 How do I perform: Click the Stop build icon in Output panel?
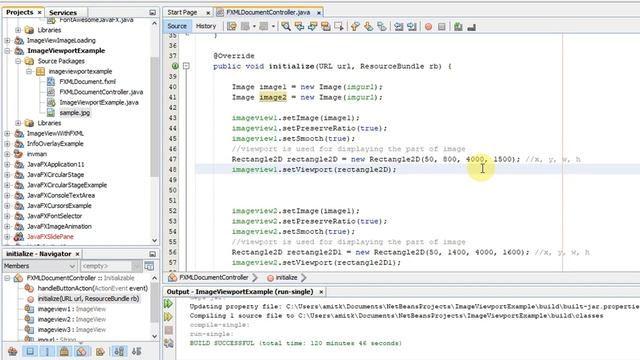point(168,330)
